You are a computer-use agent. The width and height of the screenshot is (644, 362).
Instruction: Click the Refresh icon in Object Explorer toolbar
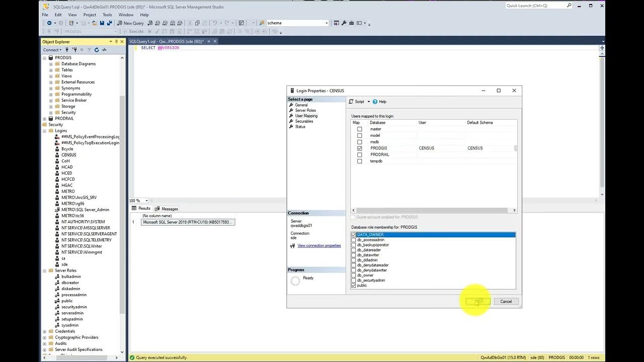pyautogui.click(x=97, y=50)
